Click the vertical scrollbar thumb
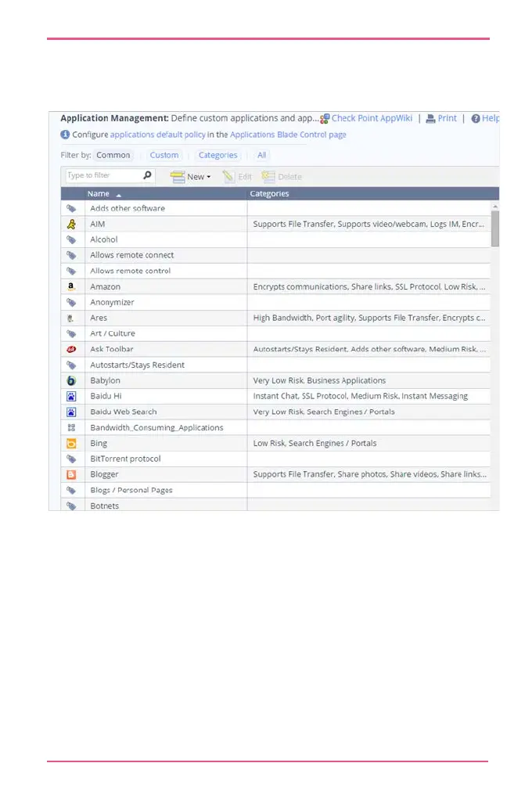Screen dimensions: 532x799 (x=494, y=229)
